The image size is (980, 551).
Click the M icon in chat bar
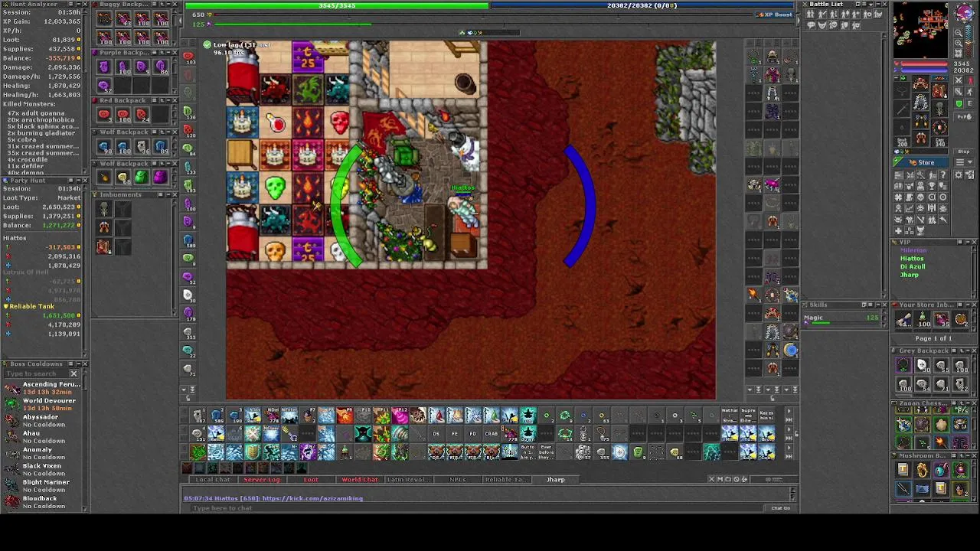pyautogui.click(x=720, y=479)
